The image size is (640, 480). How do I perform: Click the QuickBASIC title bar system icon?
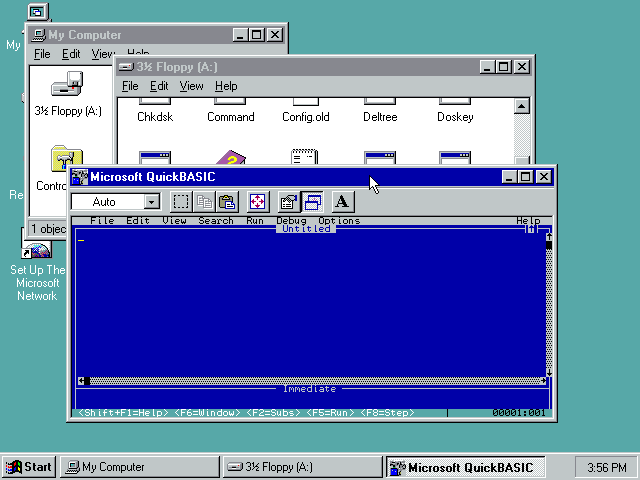click(x=79, y=177)
